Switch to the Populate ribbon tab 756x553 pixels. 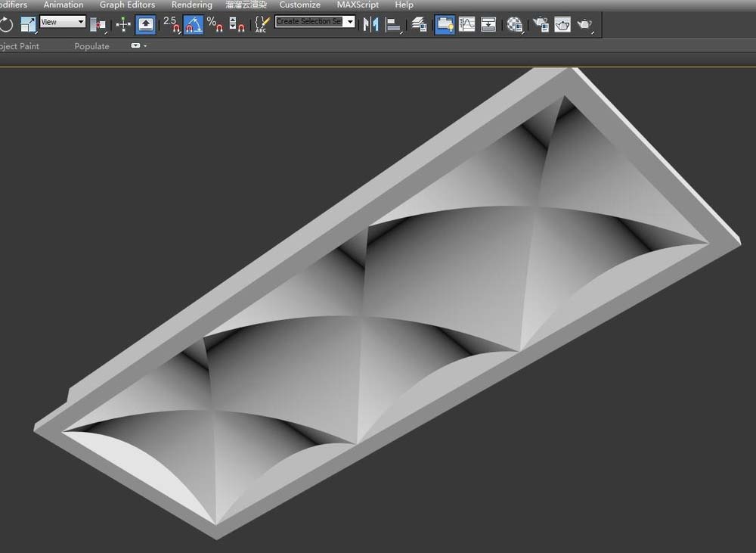[91, 46]
